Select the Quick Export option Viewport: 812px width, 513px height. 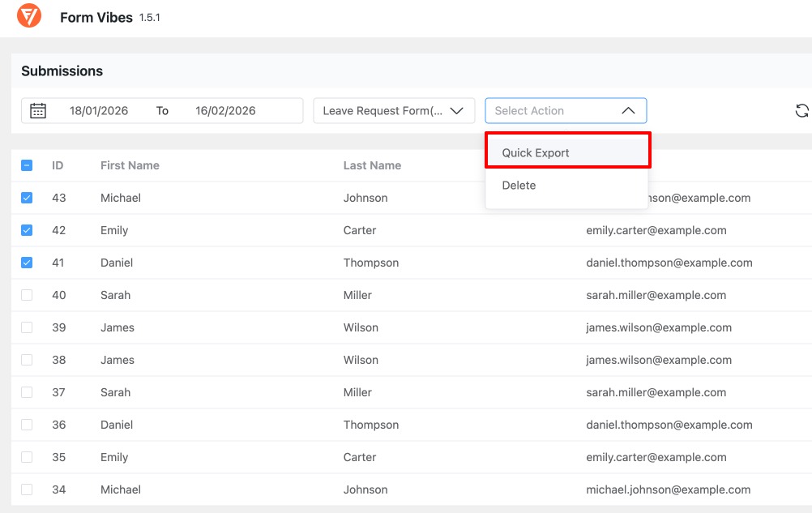(535, 152)
